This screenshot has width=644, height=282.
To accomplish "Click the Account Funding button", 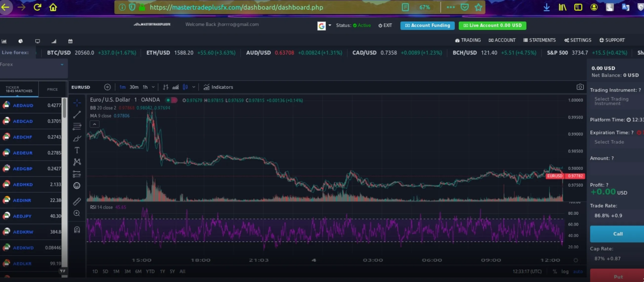I will (x=428, y=25).
